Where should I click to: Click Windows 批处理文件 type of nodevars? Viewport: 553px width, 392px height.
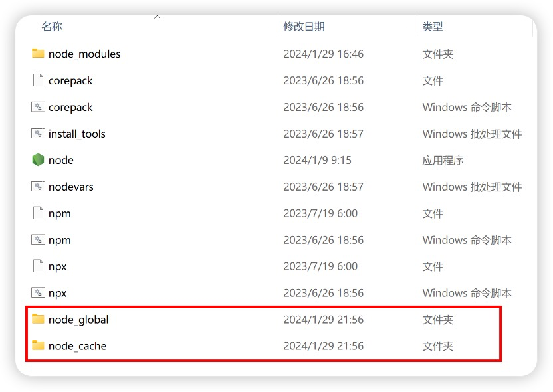click(x=472, y=187)
